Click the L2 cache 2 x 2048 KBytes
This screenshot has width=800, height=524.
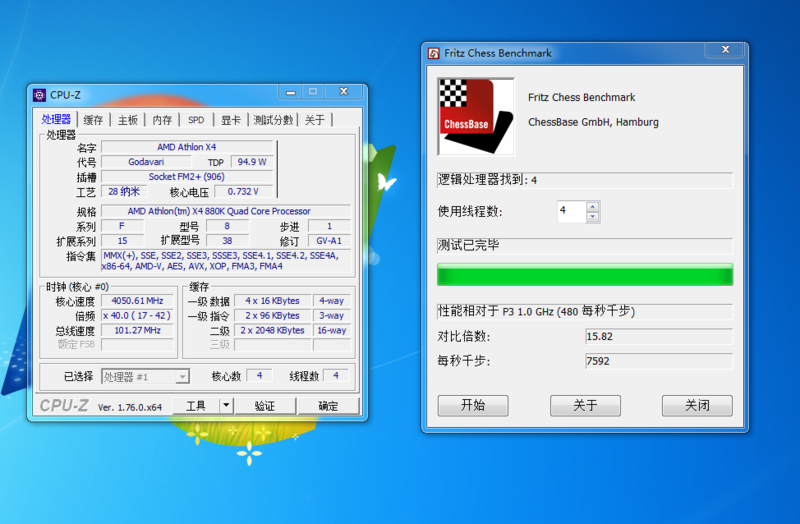pos(272,330)
